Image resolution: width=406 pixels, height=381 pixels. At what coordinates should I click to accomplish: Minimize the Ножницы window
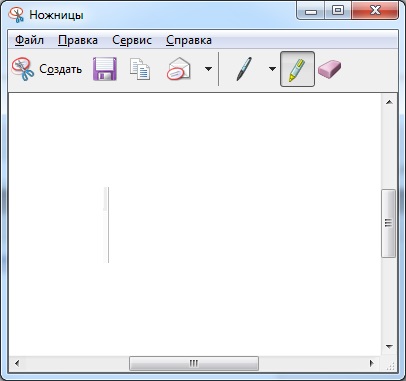click(x=311, y=11)
